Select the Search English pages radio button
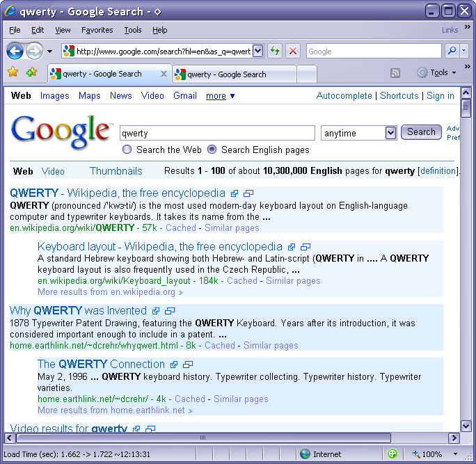 coord(212,150)
